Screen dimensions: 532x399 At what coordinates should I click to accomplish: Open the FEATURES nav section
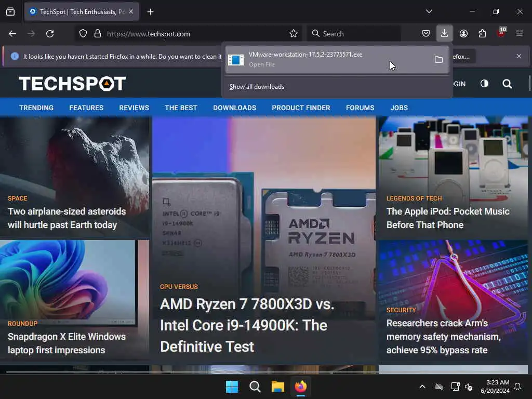point(86,108)
